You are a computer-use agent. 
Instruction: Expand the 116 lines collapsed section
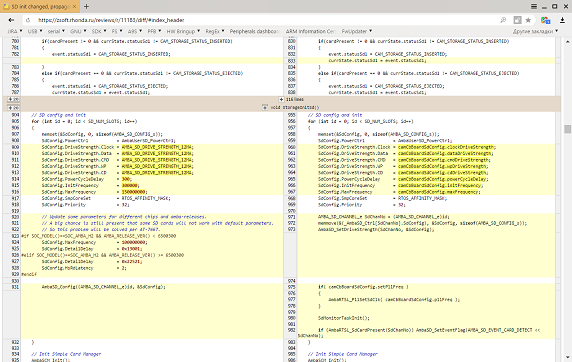pos(281,99)
